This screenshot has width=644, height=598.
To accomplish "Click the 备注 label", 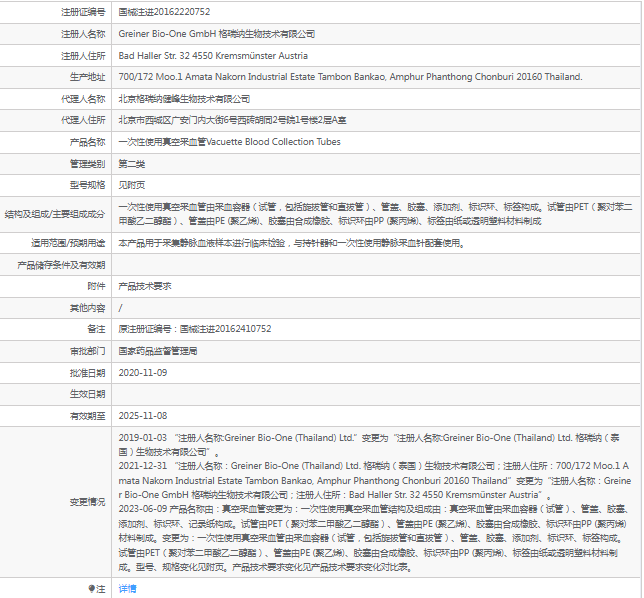I will (x=97, y=329).
